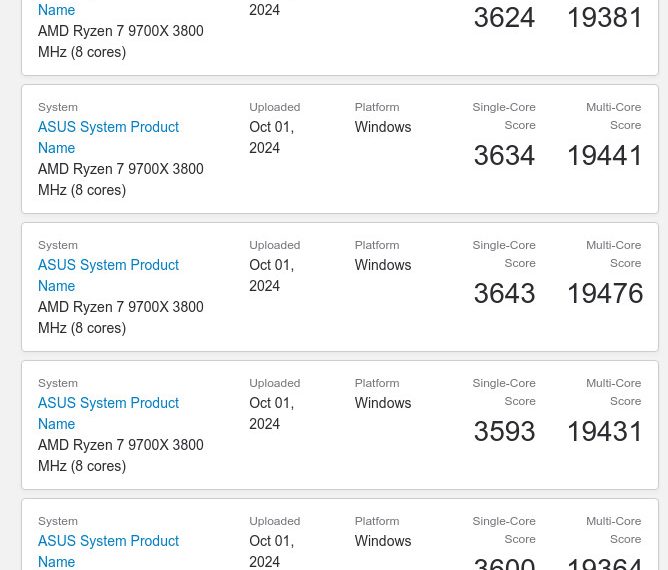Click the single-core score 3624
This screenshot has height=570, width=668.
point(504,17)
